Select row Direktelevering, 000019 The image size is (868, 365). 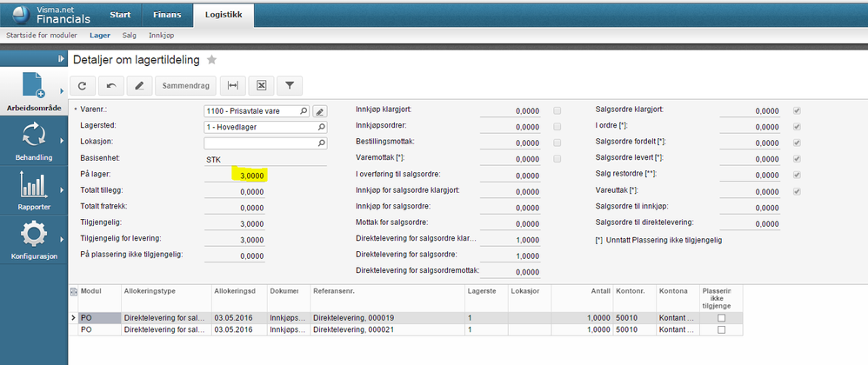(x=406, y=318)
